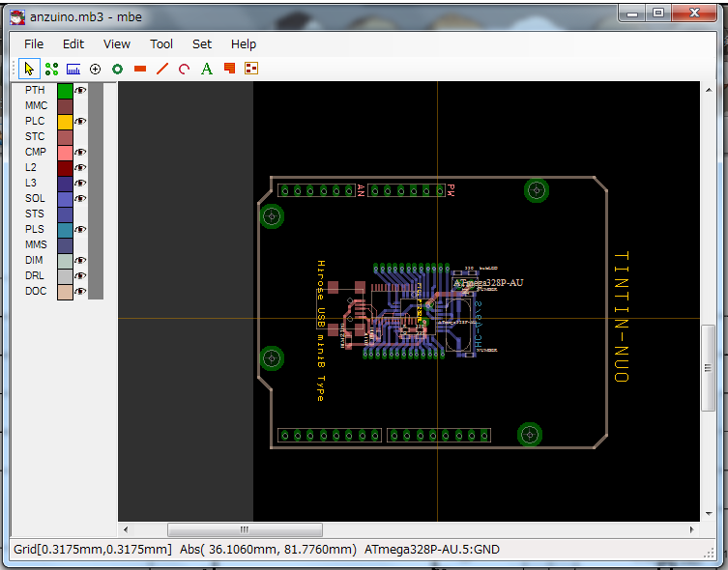This screenshot has width=728, height=570.
Task: Click the DOC layer beige swatch
Action: click(x=65, y=292)
